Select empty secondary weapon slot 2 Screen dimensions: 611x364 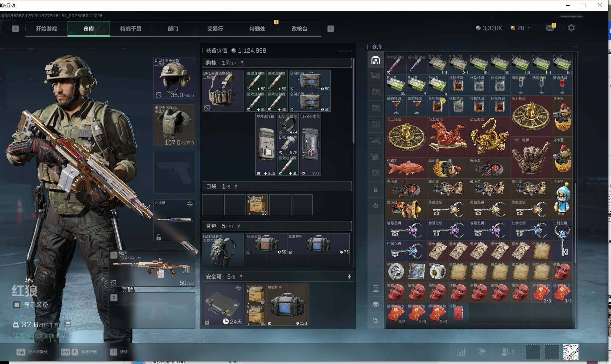tap(152, 310)
